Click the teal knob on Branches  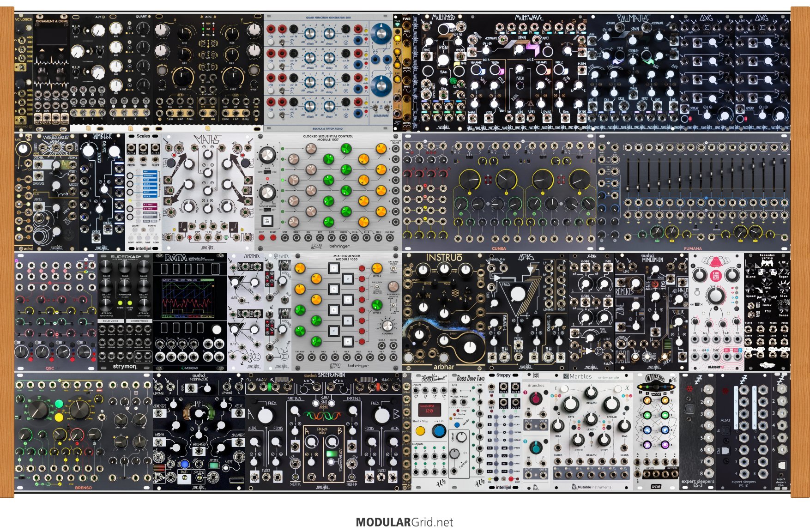[536, 447]
